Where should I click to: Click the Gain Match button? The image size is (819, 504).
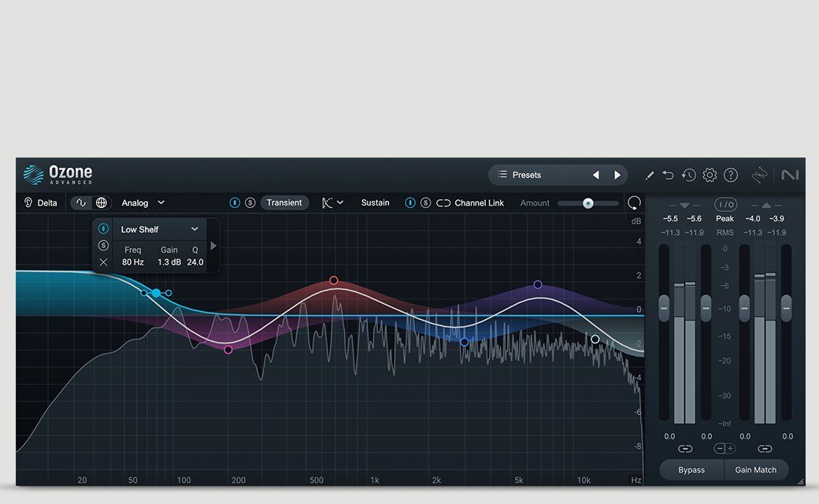(756, 470)
